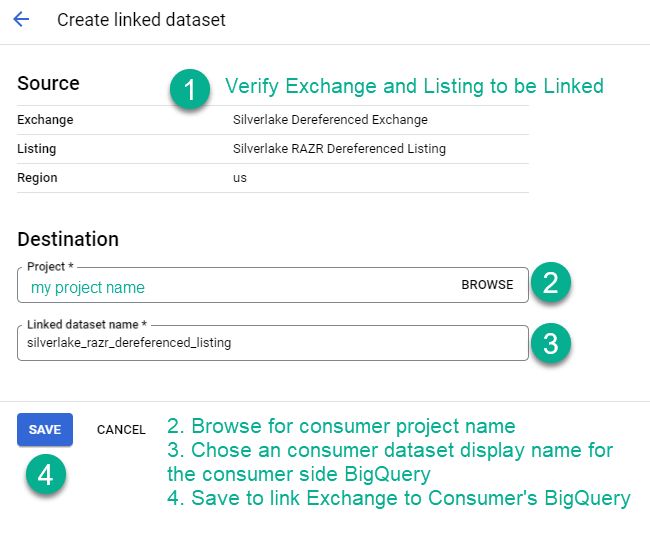Click 'Verify Exchange and Listing to be Linked' text

tap(414, 86)
